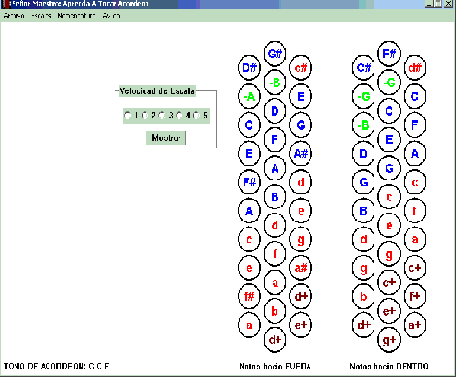The width and height of the screenshot is (458, 377).
Task: Select scale speed 2 radio button
Action: click(x=145, y=115)
